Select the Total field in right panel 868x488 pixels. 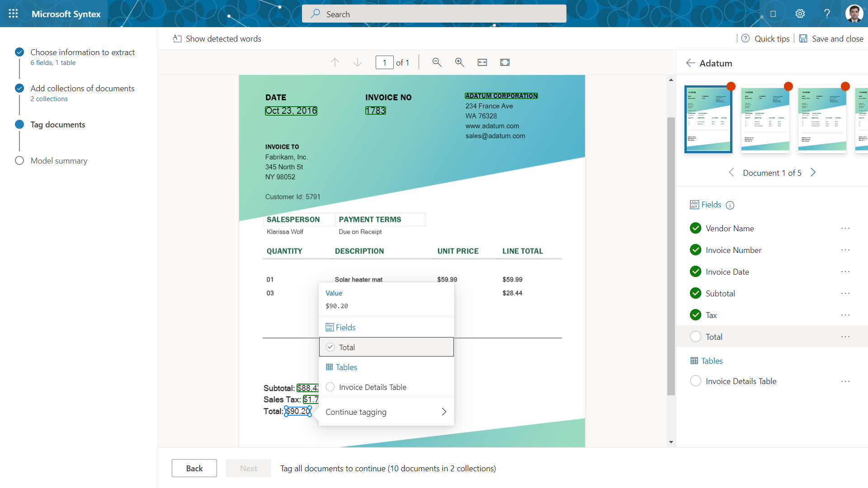(714, 337)
